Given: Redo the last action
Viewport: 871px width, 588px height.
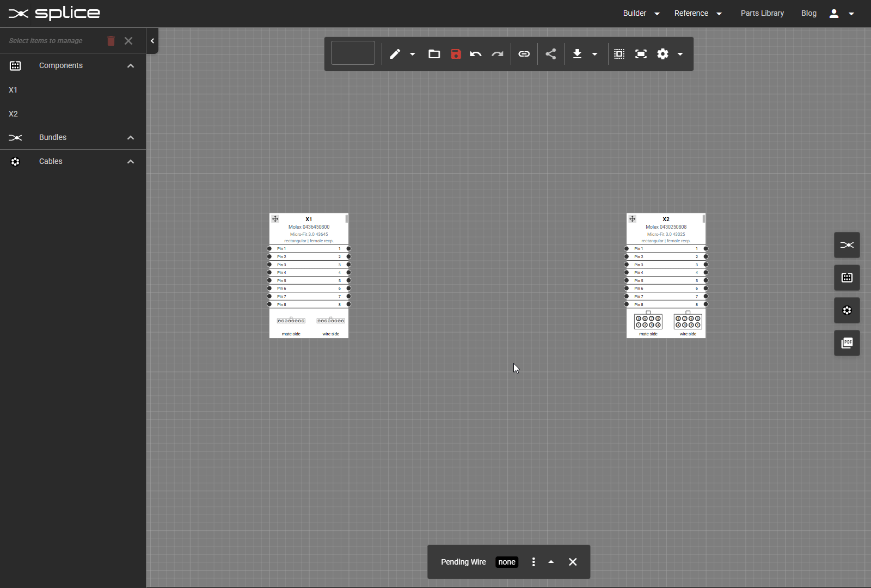Looking at the screenshot, I should click(498, 54).
